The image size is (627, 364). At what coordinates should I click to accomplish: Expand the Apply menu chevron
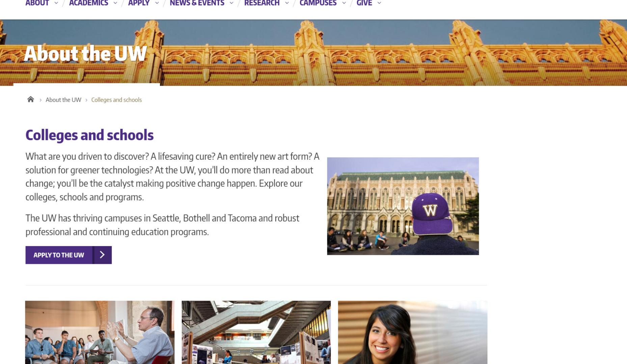pyautogui.click(x=157, y=3)
